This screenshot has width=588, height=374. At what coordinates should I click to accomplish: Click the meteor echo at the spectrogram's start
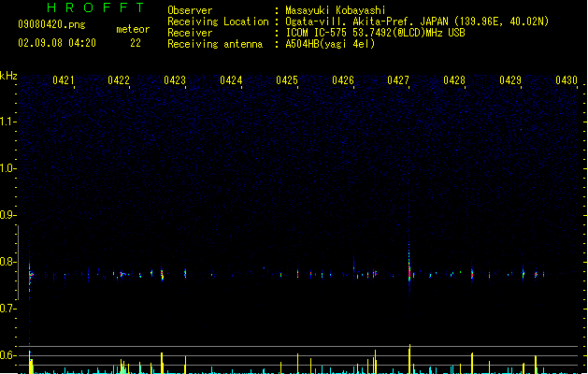click(30, 277)
